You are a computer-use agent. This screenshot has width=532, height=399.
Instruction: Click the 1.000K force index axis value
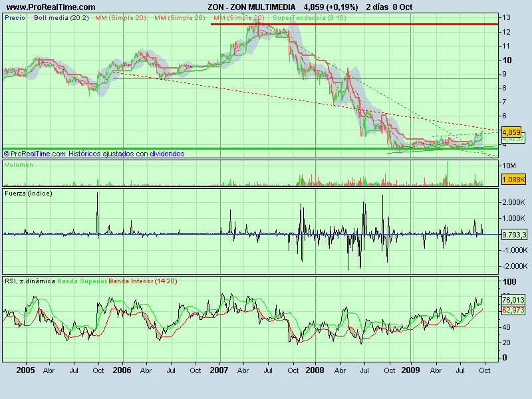tap(514, 218)
